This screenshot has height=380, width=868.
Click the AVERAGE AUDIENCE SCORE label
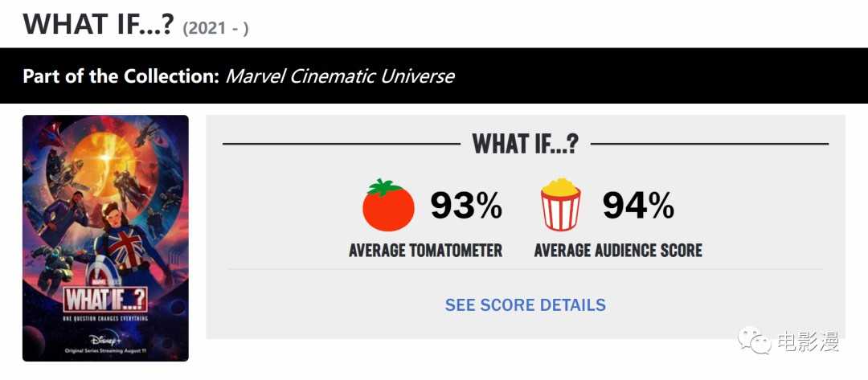pos(618,250)
